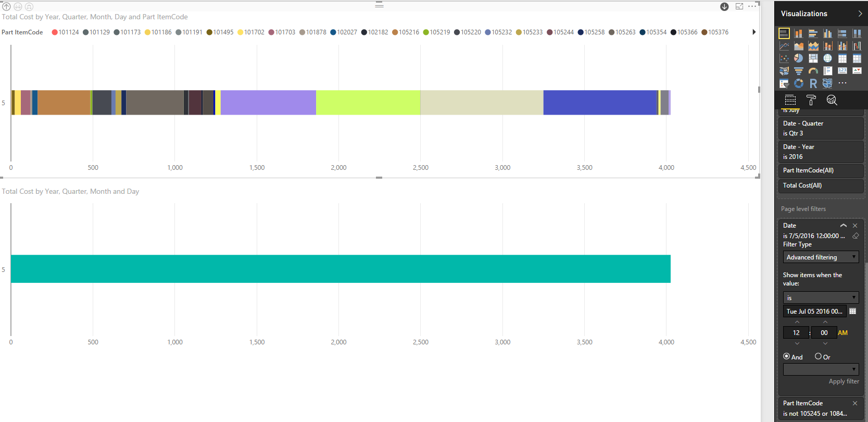Remove the Part ItemCode page filter
This screenshot has width=868, height=422.
click(855, 403)
